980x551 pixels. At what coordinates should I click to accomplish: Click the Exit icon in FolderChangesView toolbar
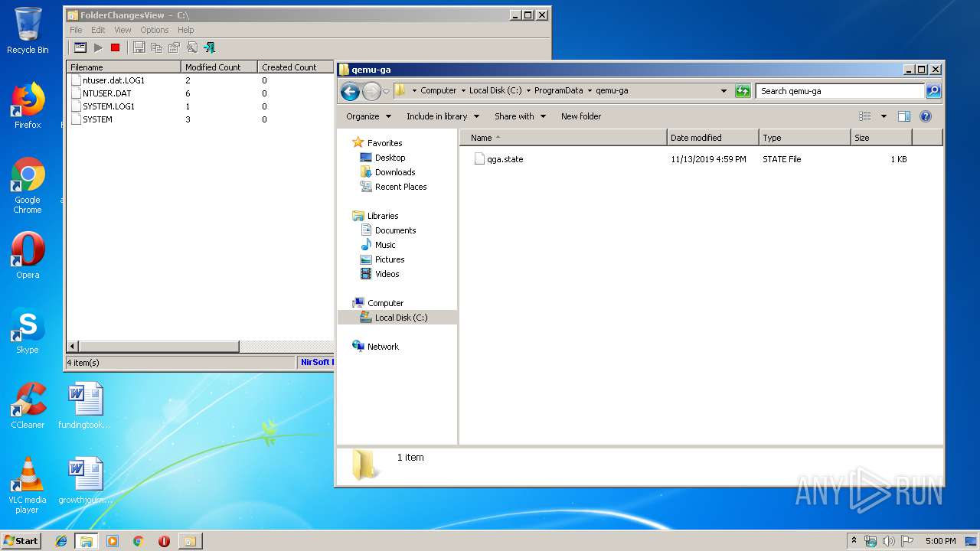(209, 47)
